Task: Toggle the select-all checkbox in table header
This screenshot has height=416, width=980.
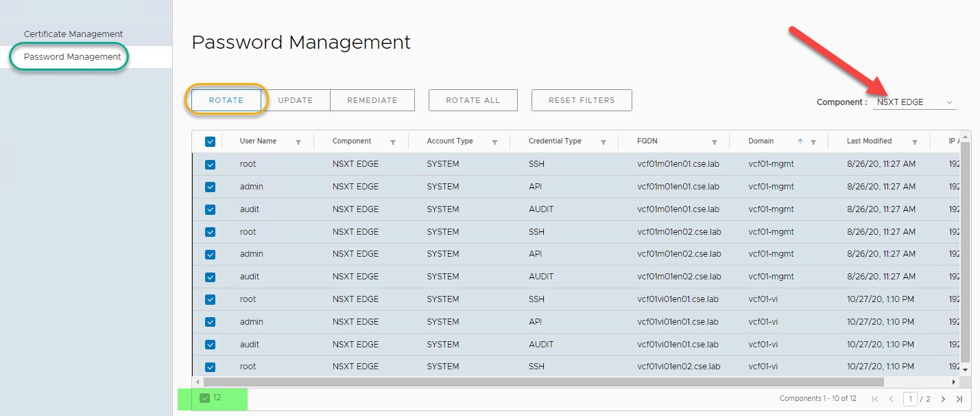Action: coord(211,141)
